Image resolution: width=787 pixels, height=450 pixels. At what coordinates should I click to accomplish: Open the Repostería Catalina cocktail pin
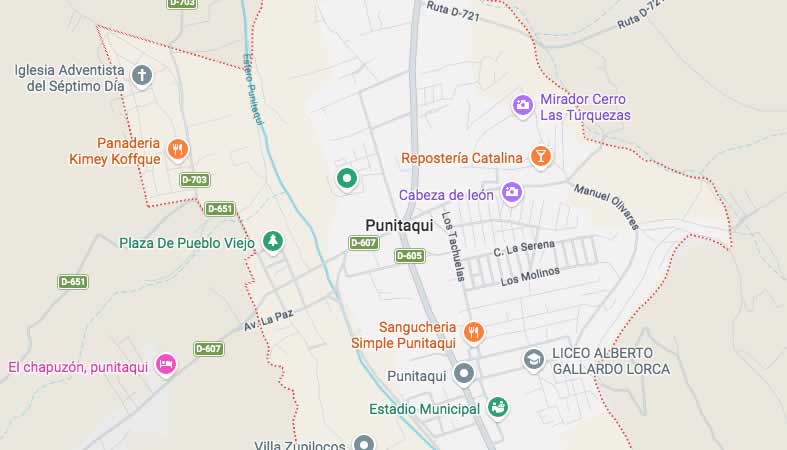[x=541, y=157]
